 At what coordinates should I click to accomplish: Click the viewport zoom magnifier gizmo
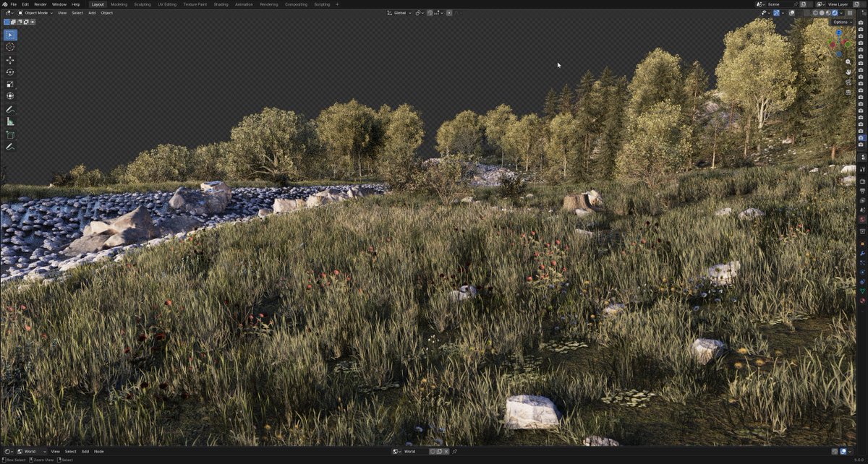click(848, 62)
